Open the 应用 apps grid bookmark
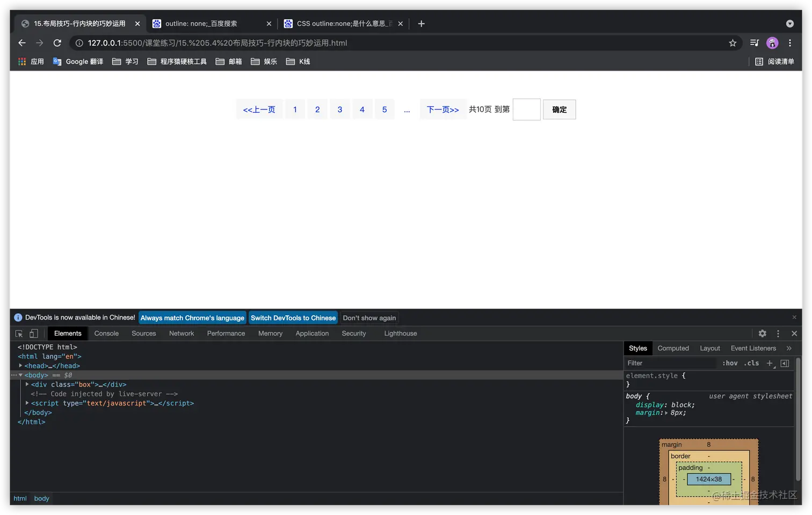 [x=31, y=62]
